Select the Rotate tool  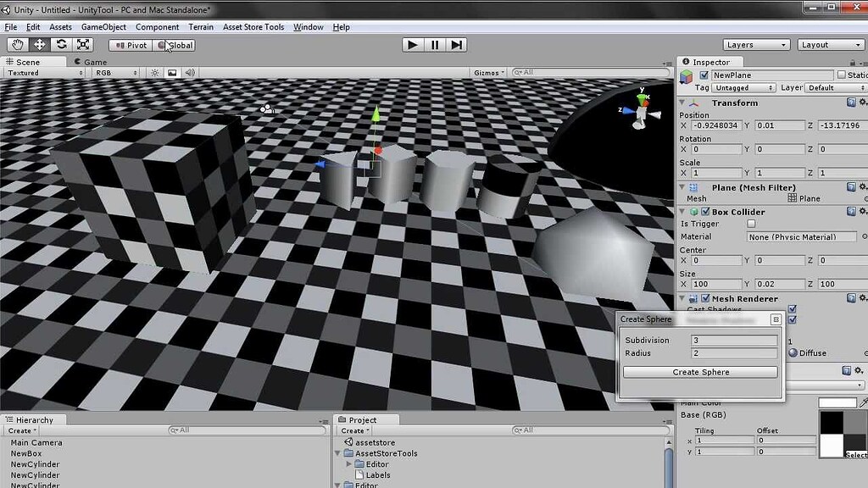click(x=59, y=45)
